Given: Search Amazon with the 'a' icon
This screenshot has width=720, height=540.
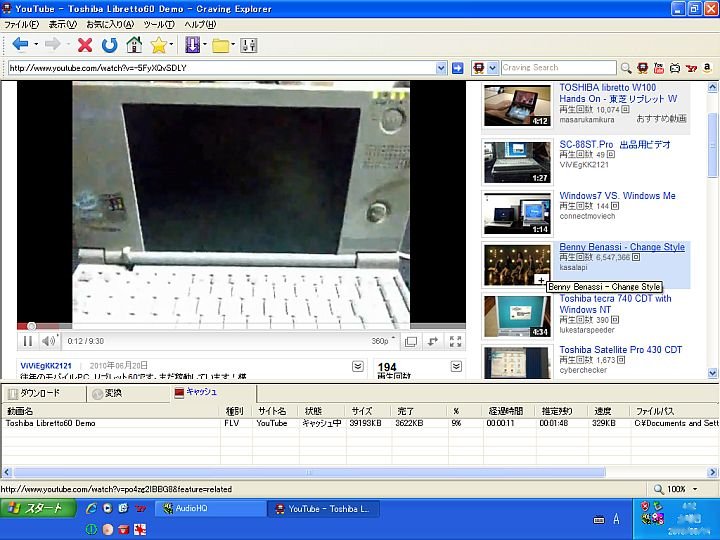Looking at the screenshot, I should tap(707, 68).
